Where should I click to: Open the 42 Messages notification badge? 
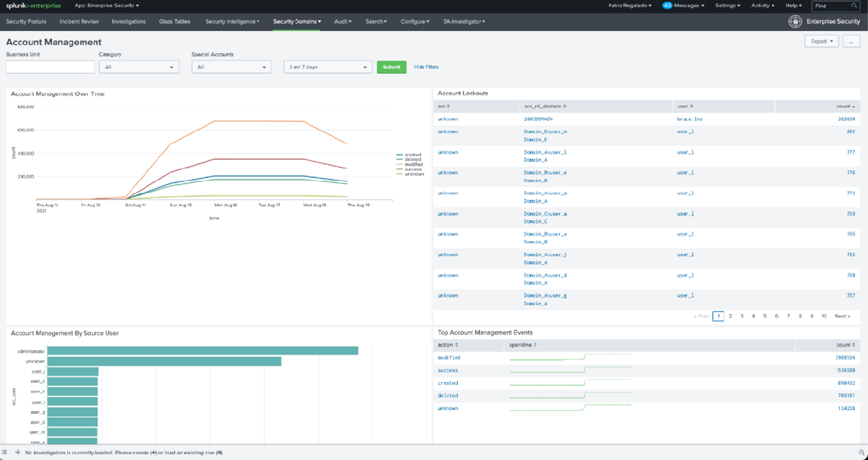tap(665, 5)
